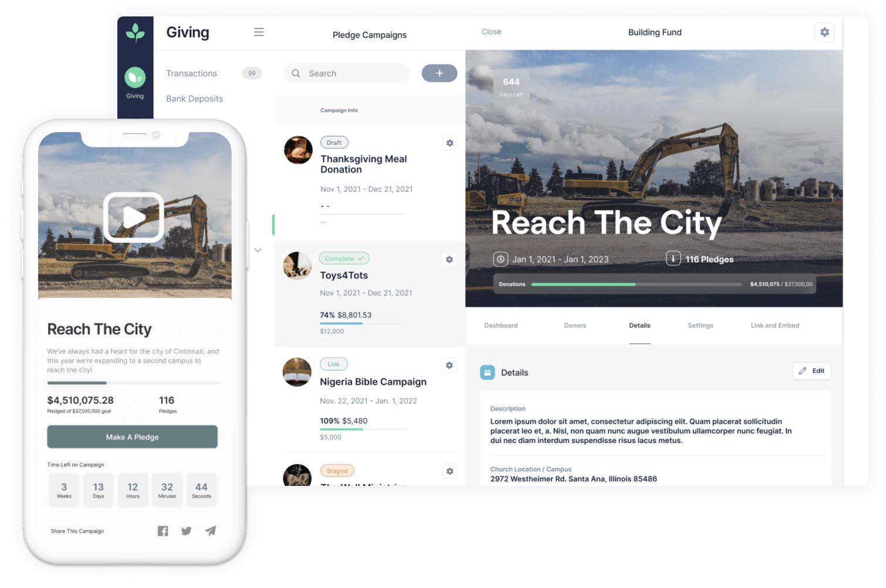Click the phone pledge progress bar
The image size is (886, 588).
click(134, 383)
